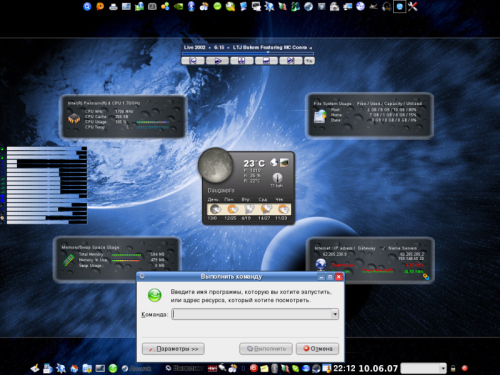The image size is (500, 375).
Task: Click the yellow note tray icon
Action: (x=264, y=368)
